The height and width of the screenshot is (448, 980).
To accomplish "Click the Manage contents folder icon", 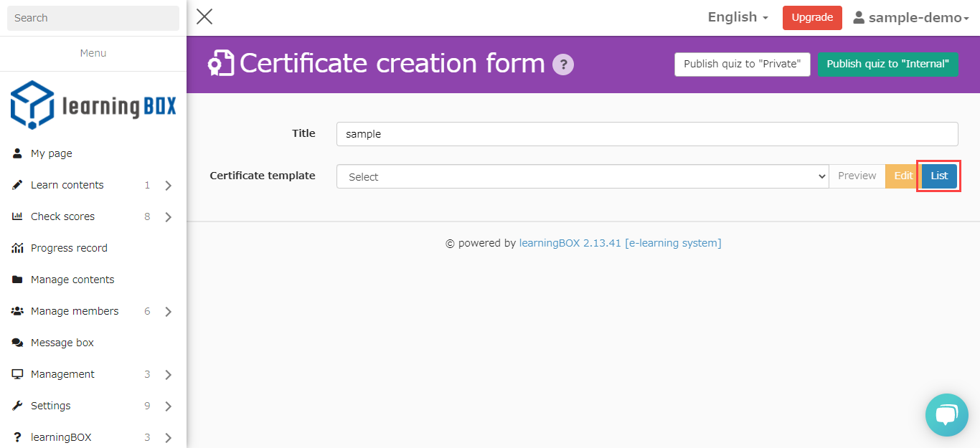I will click(18, 280).
